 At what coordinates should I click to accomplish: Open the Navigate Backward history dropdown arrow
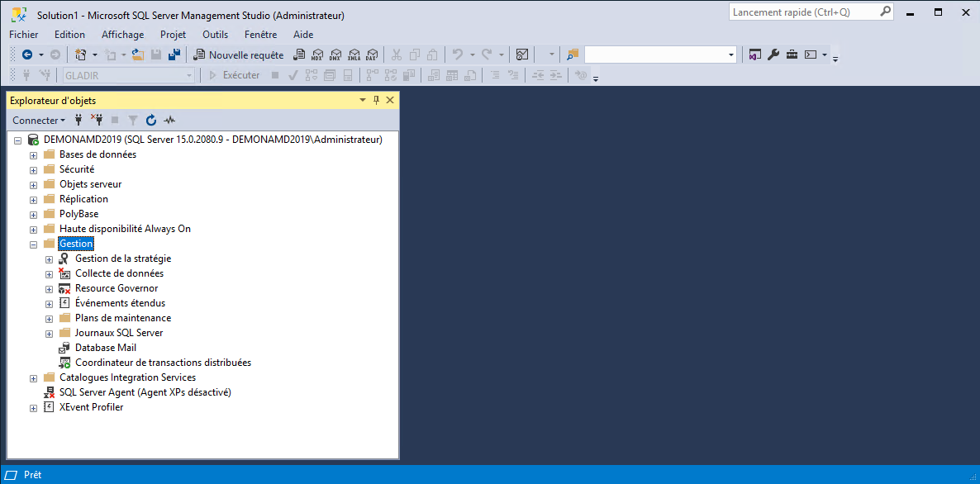(x=41, y=55)
